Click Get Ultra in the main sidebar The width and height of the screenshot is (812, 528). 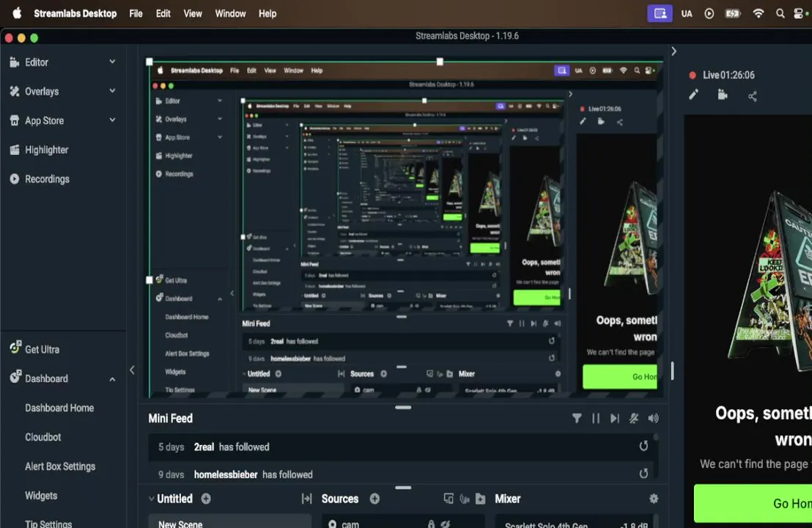[x=42, y=349]
